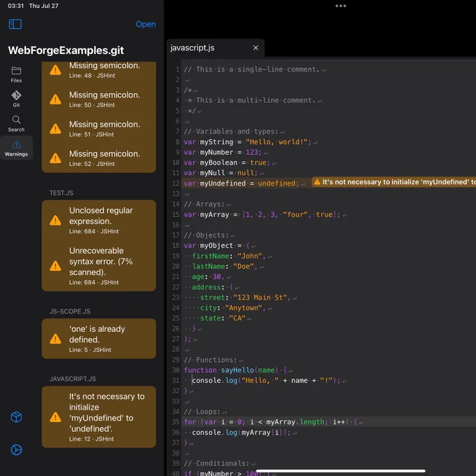Close the javascript.js tab
Viewport: 476px width, 476px height.
256,48
